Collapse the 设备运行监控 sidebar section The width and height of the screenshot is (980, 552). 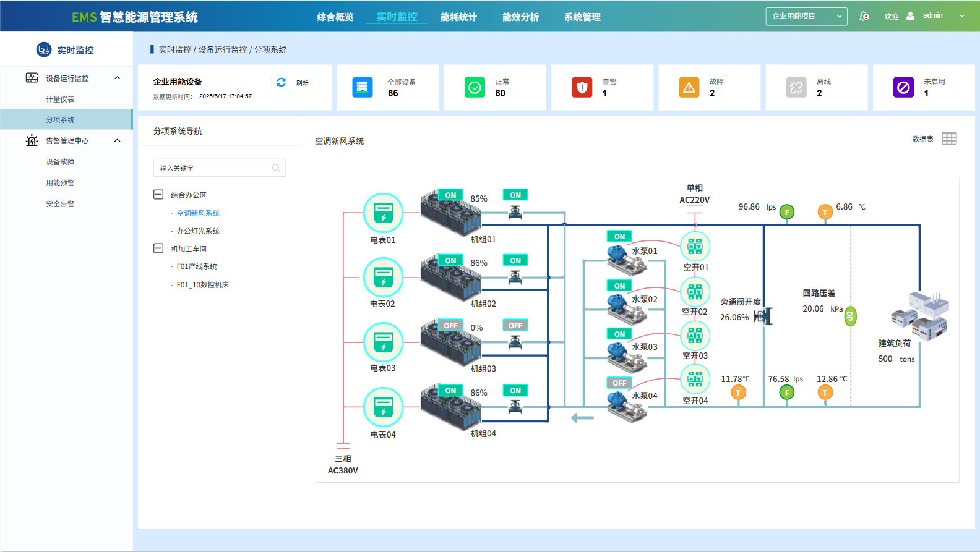pyautogui.click(x=117, y=78)
